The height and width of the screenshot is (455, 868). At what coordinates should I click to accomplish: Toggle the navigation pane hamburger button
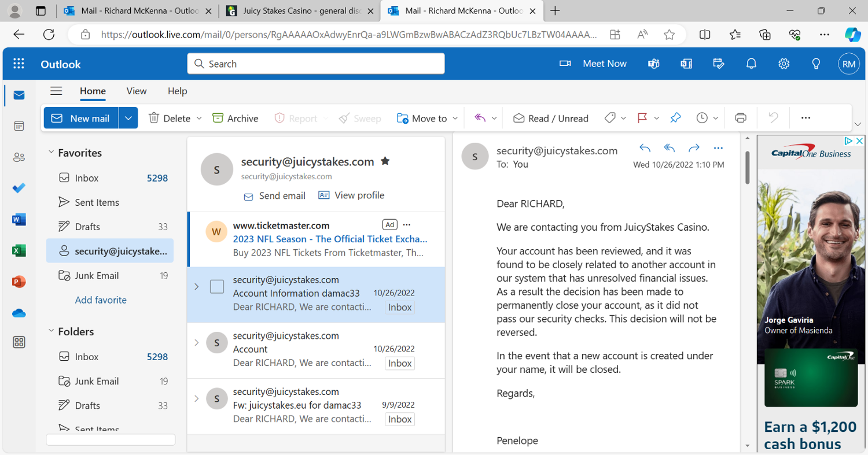56,91
